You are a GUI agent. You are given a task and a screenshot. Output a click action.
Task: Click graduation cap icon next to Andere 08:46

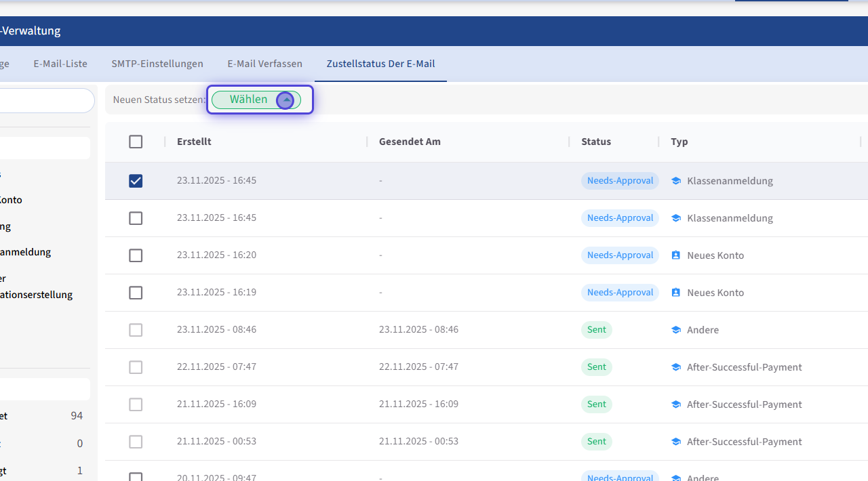click(x=675, y=330)
